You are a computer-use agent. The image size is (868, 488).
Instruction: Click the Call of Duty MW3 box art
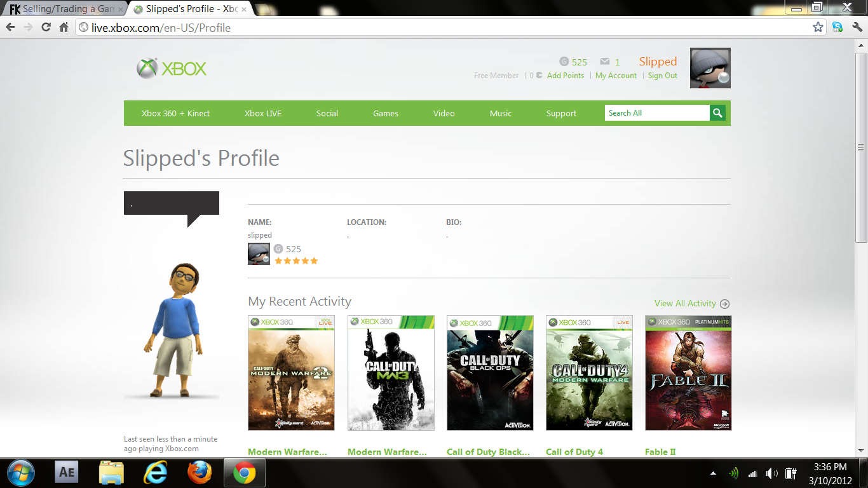391,373
